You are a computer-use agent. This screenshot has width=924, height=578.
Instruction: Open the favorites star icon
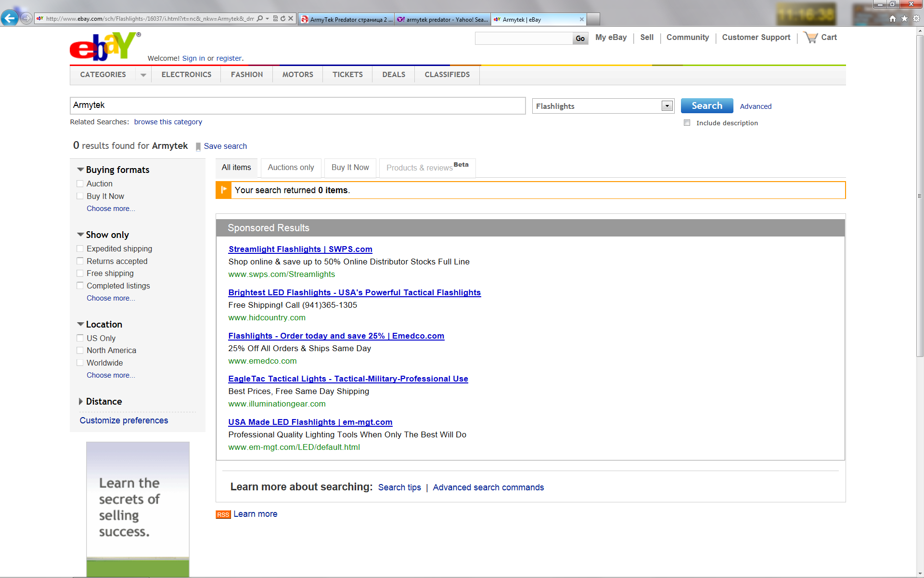point(904,19)
